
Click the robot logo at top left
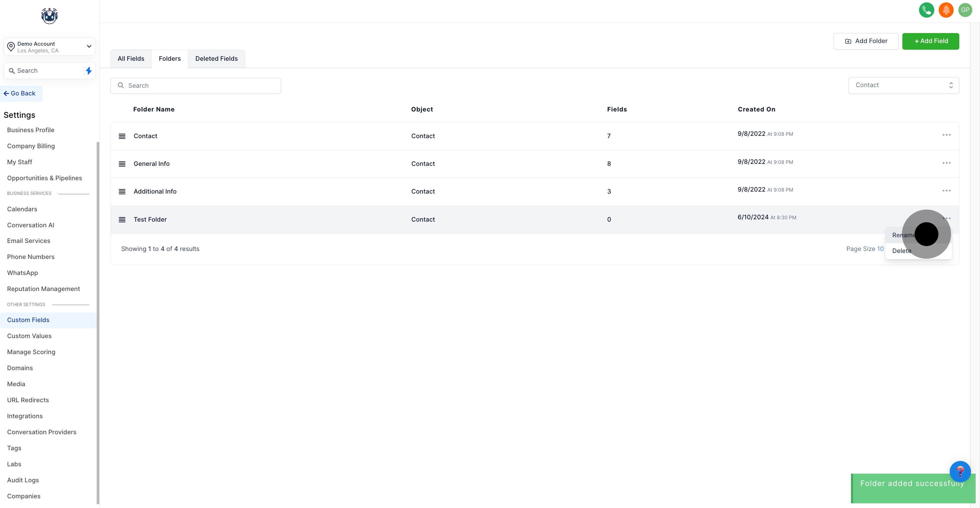49,16
